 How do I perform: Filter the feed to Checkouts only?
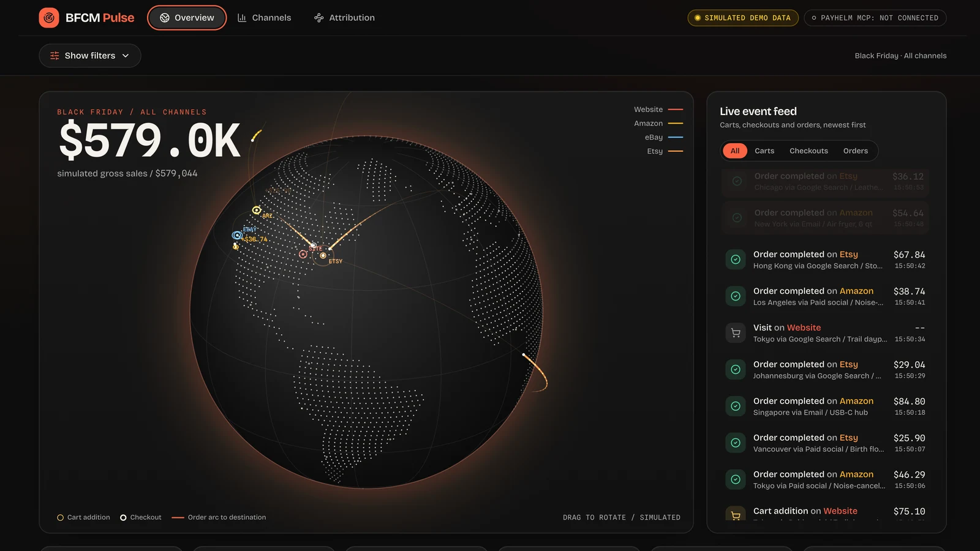point(809,151)
